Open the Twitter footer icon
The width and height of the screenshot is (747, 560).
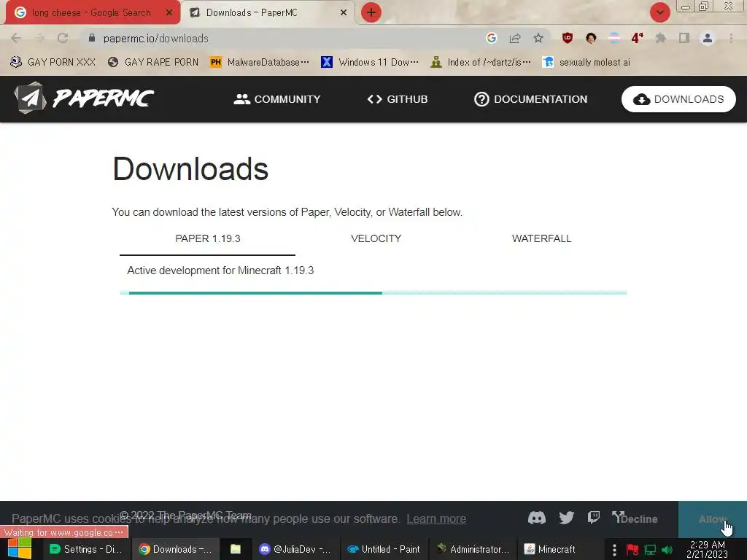point(566,518)
